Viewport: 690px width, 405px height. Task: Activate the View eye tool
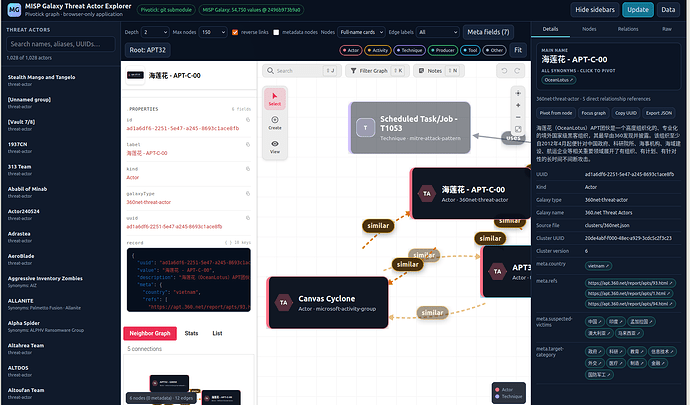click(275, 147)
